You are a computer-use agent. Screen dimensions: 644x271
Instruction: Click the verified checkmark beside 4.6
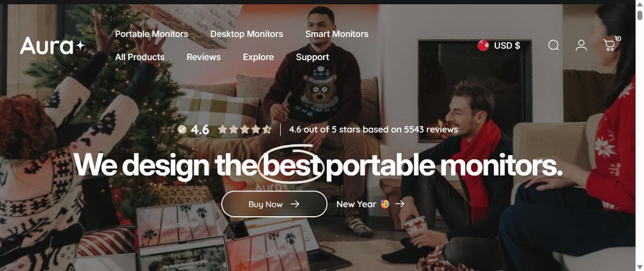tap(182, 129)
